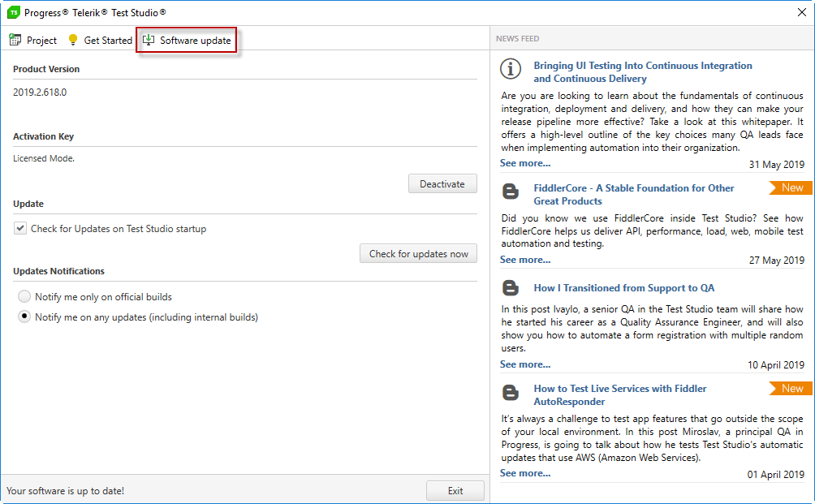Click the NEWS FEED header
The height and width of the screenshot is (504, 815).
pyautogui.click(x=517, y=38)
